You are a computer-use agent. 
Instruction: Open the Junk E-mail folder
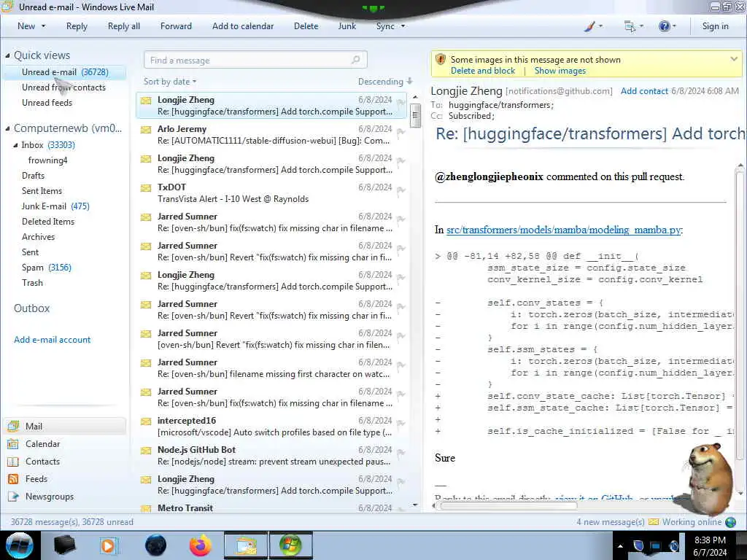(x=55, y=206)
